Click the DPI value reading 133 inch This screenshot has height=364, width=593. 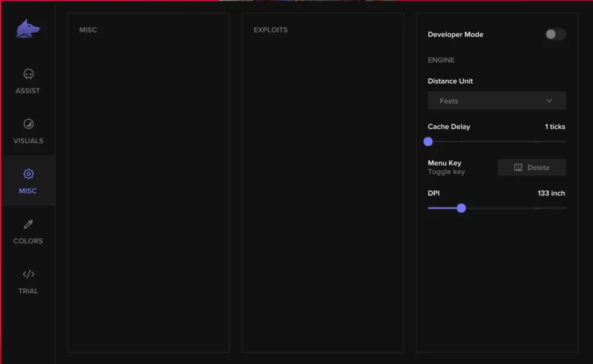(551, 193)
